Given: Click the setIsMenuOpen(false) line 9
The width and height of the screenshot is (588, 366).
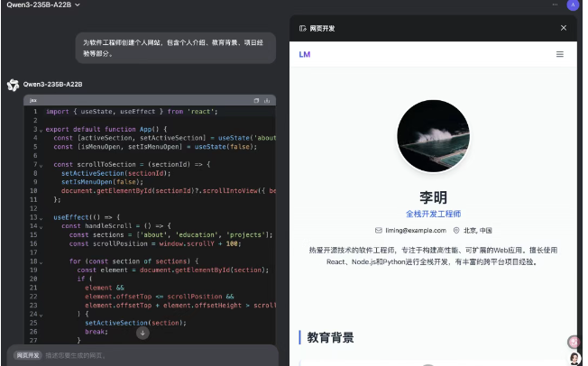Looking at the screenshot, I should (103, 182).
